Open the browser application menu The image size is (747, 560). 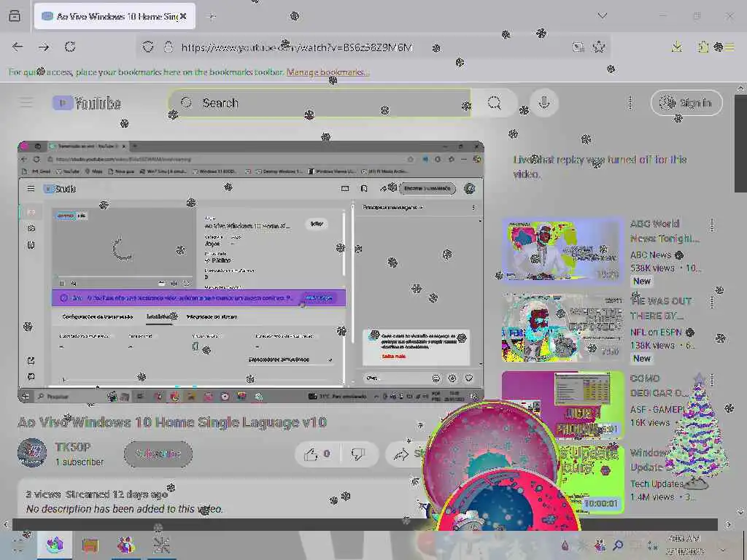[x=729, y=47]
